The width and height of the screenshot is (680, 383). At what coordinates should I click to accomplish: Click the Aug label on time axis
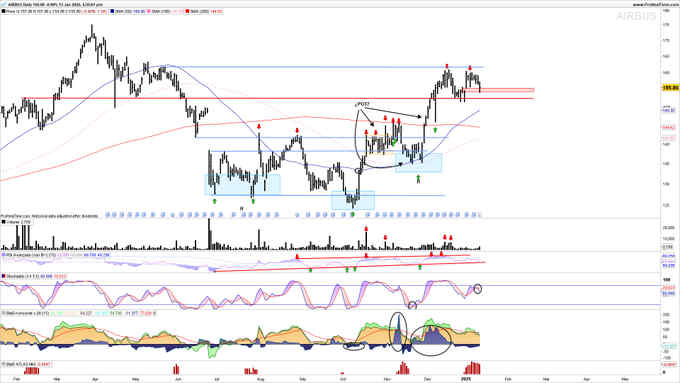click(261, 379)
